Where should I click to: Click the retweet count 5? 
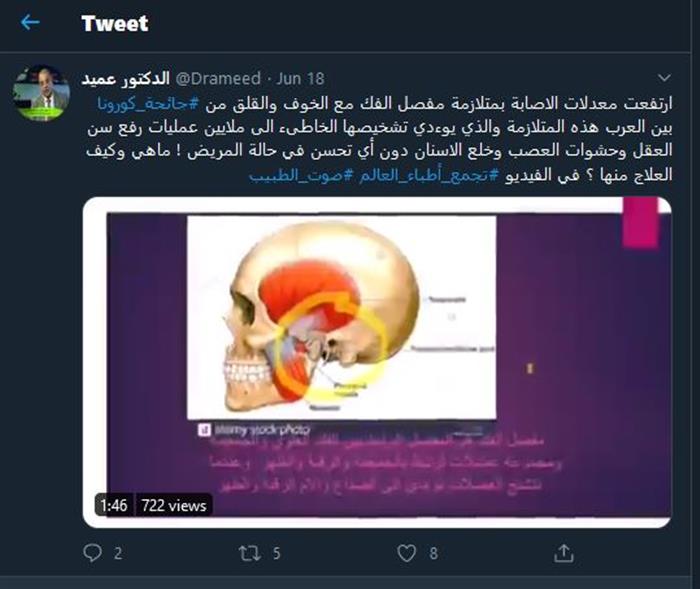277,553
